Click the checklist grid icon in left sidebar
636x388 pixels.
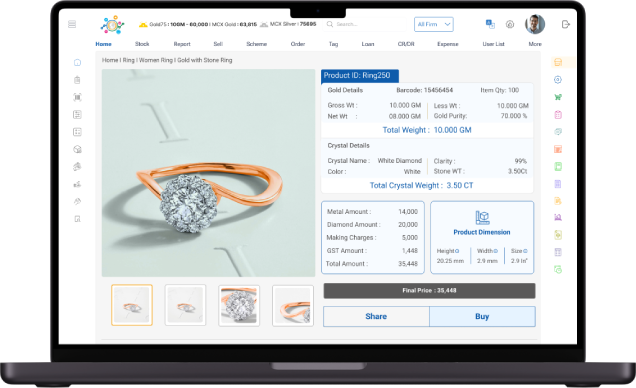pos(77,132)
